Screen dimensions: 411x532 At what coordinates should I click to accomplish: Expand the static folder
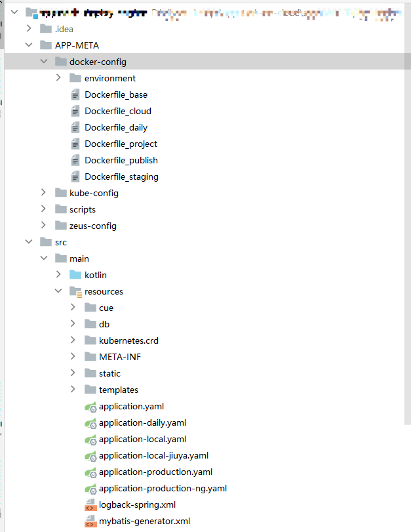[73, 373]
